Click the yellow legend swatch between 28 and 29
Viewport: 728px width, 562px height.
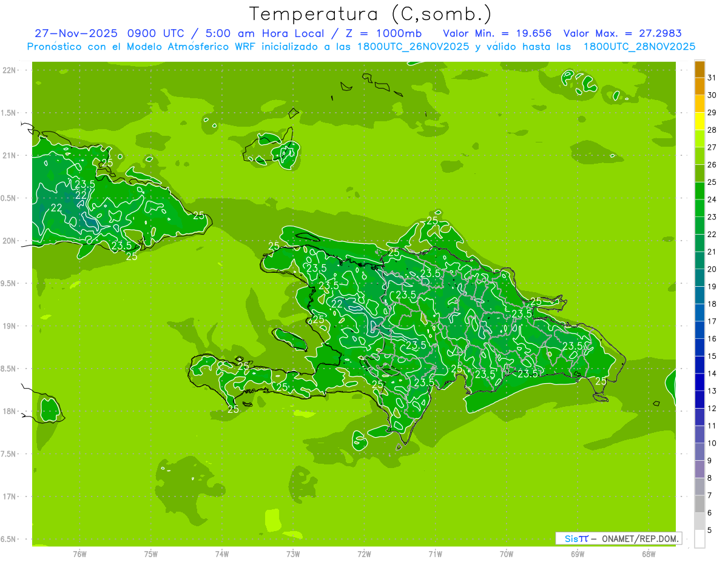coord(699,121)
